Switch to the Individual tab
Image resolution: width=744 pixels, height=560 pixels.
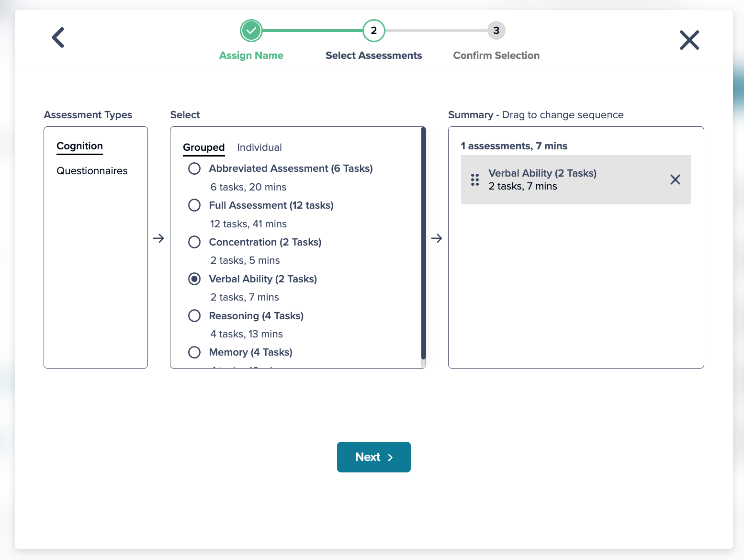coord(259,147)
